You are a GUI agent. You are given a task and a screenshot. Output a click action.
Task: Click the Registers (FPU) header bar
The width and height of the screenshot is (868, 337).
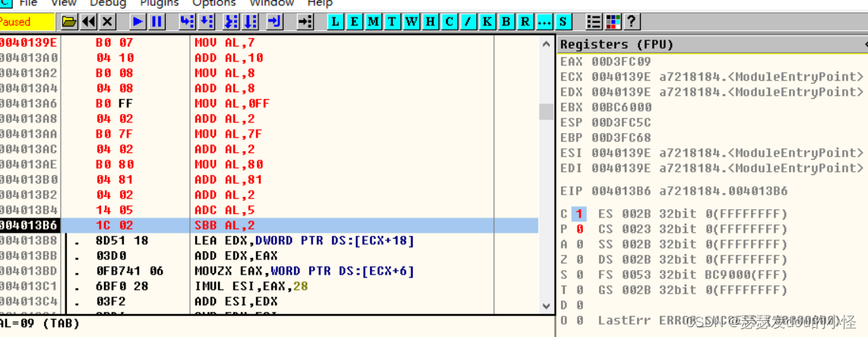click(x=712, y=44)
